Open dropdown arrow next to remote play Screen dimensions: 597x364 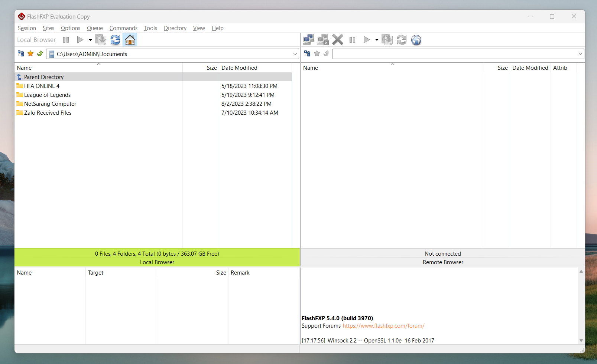click(x=377, y=40)
